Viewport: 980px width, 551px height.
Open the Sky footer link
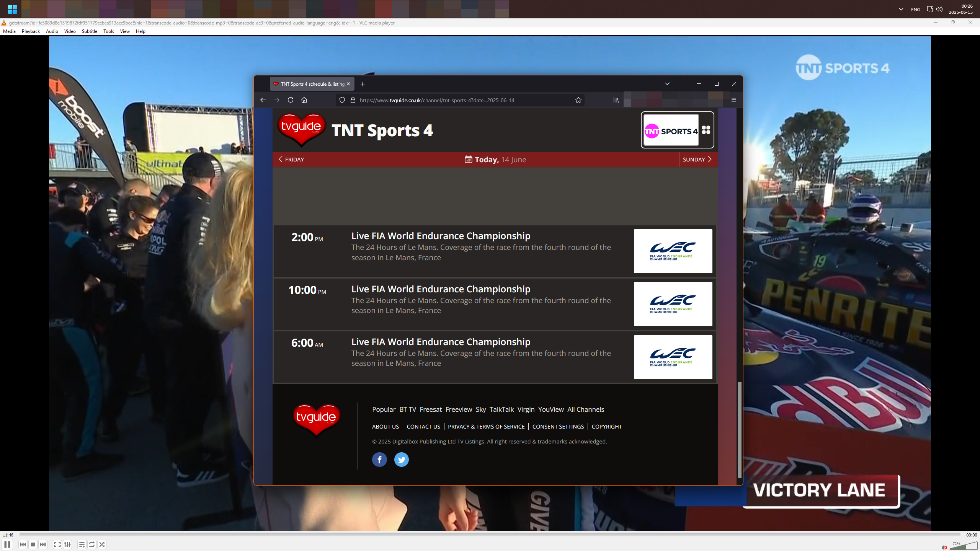click(481, 409)
